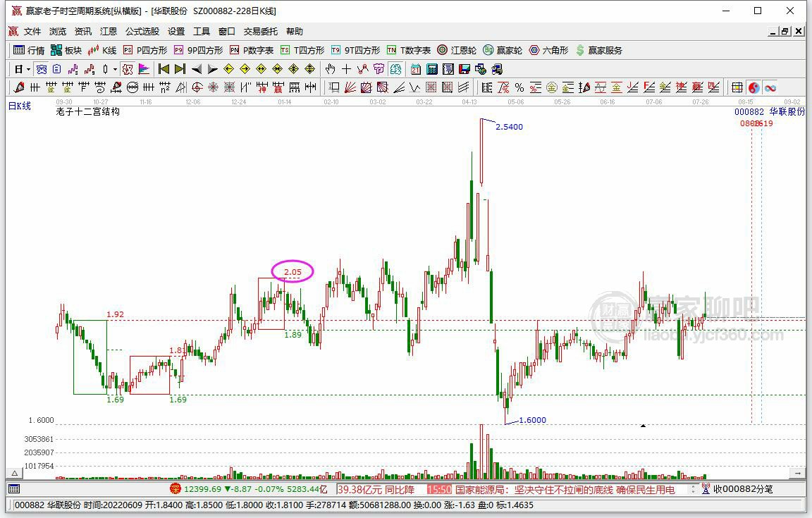Select the hand pan tool
This screenshot has width=812, height=518.
click(330, 69)
